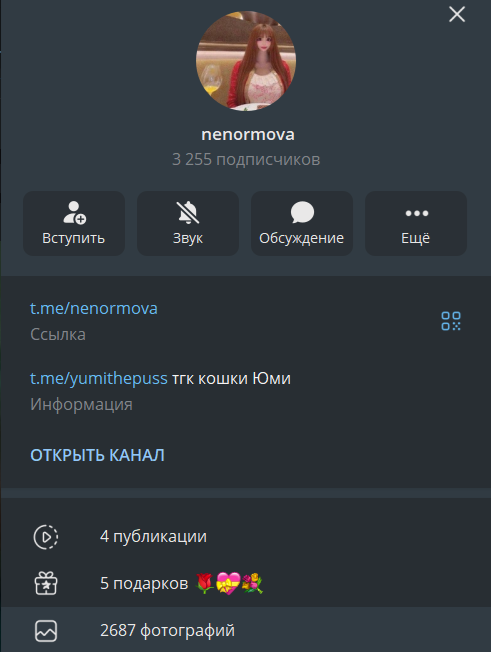This screenshot has height=652, width=491.
Task: Click ОТКРЫТЬ КАНАЛ to open channel
Action: coord(97,455)
